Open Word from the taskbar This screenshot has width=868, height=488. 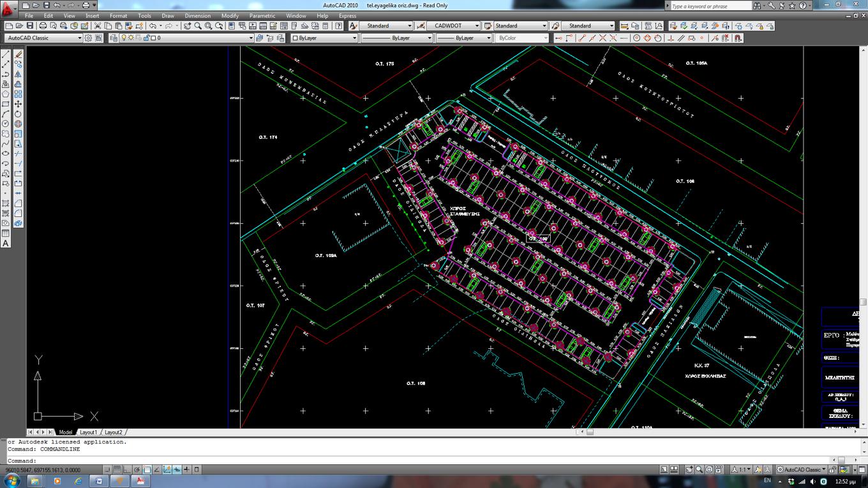pyautogui.click(x=99, y=481)
